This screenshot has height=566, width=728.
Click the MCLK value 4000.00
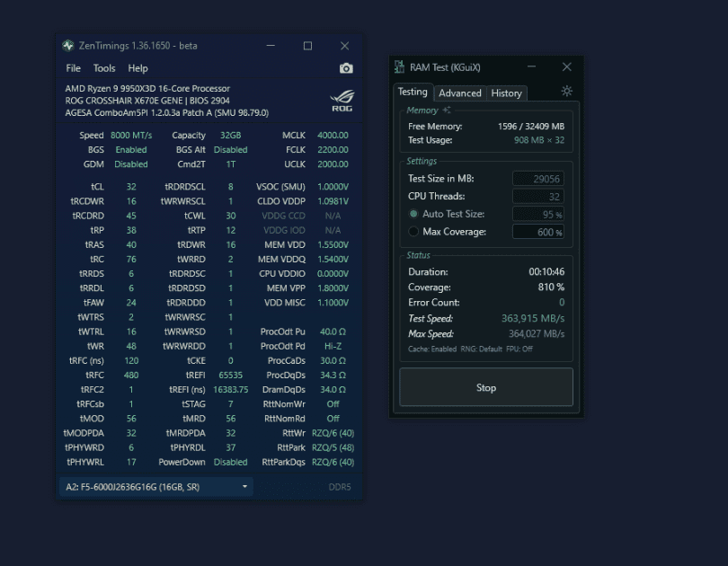tap(333, 135)
